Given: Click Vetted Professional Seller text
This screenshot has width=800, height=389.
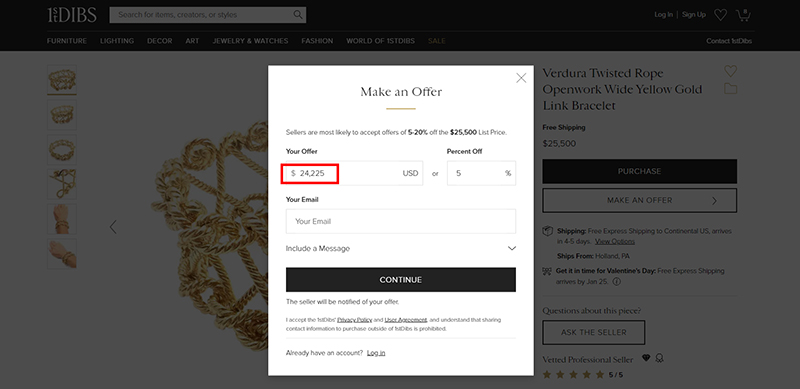Looking at the screenshot, I should [588, 359].
